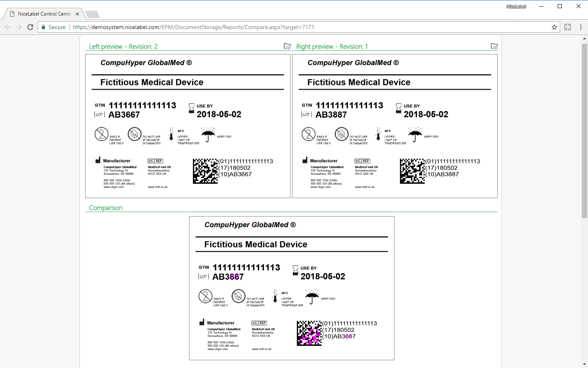Maximize the browser window
Viewport: 588px width, 368px height.
point(560,6)
